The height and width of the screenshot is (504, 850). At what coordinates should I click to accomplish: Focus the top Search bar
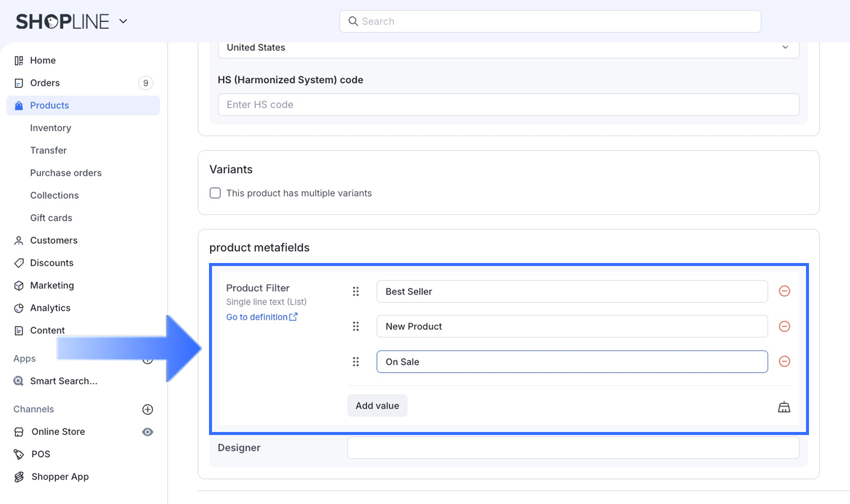[550, 21]
